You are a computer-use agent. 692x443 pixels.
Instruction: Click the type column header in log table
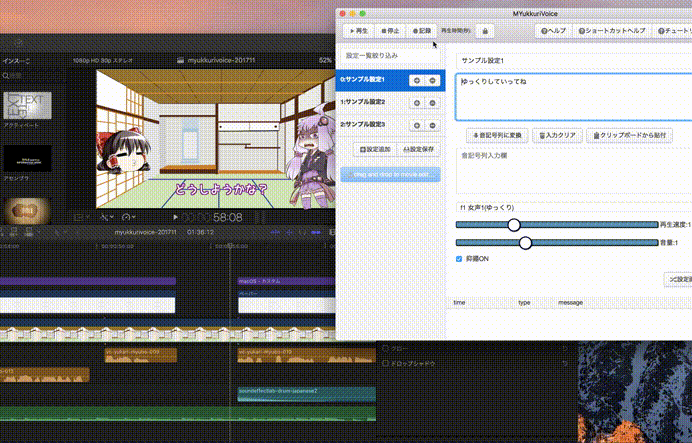coord(524,303)
